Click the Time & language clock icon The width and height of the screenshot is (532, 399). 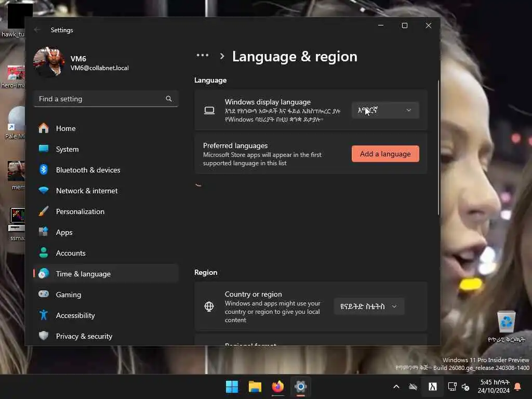pyautogui.click(x=44, y=273)
